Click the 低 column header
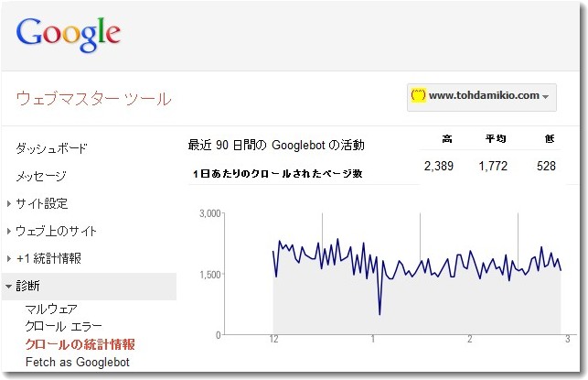The image size is (588, 380). coord(550,139)
